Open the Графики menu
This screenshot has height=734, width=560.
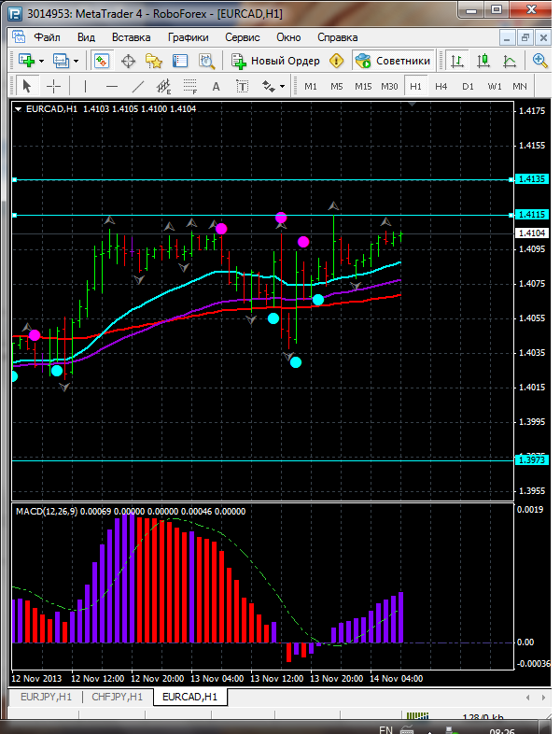pyautogui.click(x=189, y=37)
